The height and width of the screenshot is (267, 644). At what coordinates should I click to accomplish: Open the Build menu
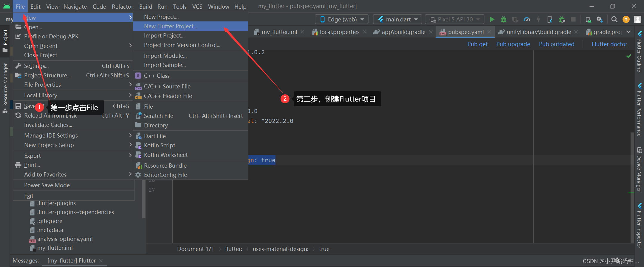pyautogui.click(x=145, y=6)
